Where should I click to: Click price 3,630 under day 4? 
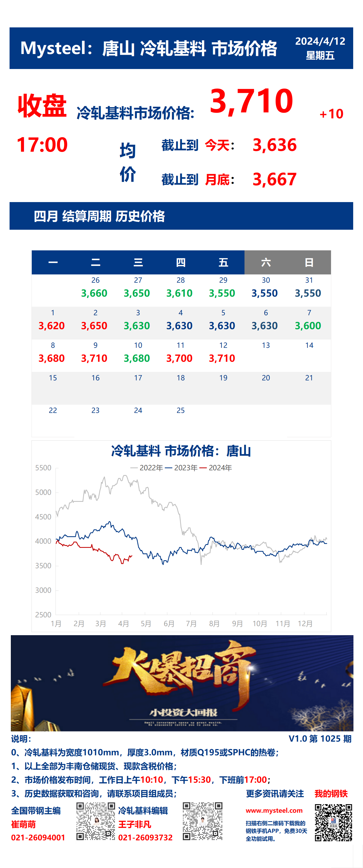pyautogui.click(x=179, y=326)
